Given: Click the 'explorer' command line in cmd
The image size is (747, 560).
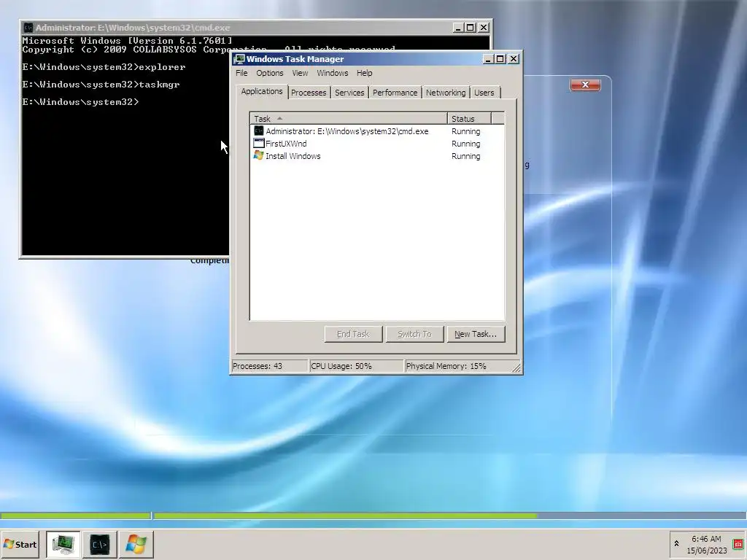Looking at the screenshot, I should (104, 66).
